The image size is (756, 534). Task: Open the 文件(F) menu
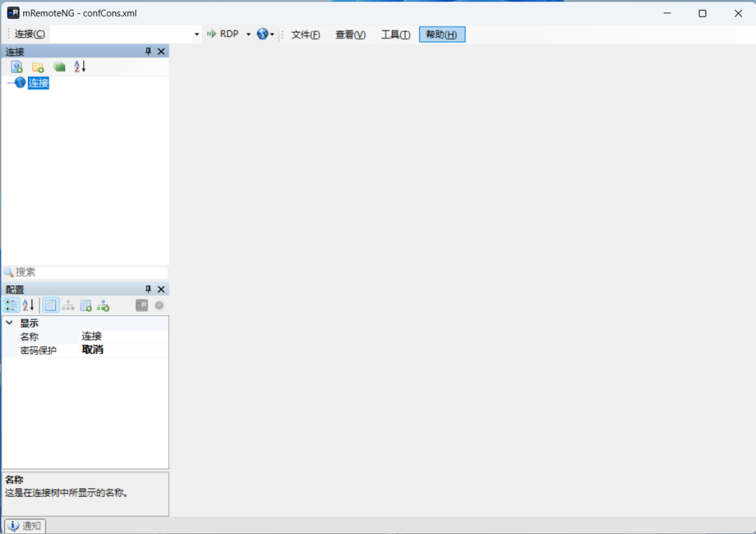click(306, 34)
